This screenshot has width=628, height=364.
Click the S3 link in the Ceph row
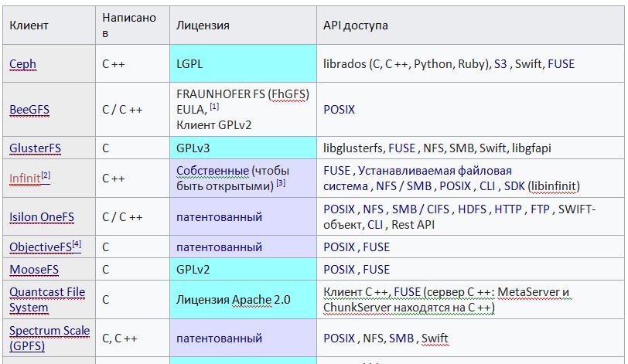pos(500,64)
